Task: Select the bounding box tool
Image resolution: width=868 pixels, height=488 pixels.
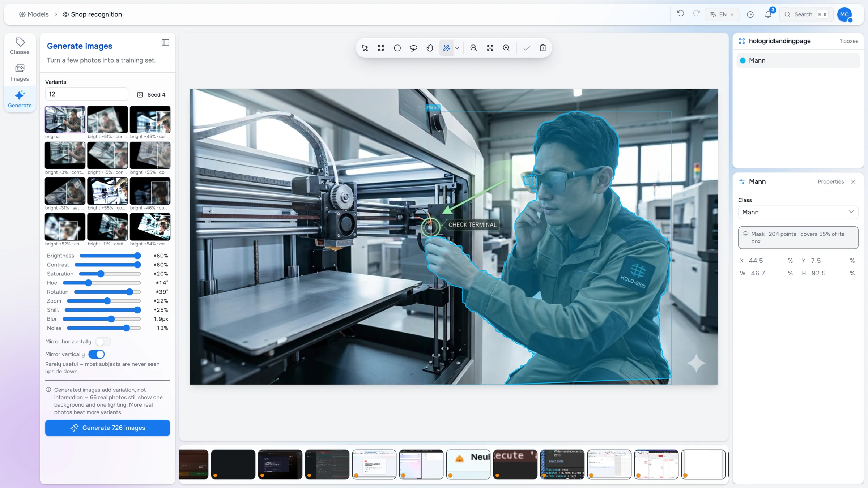Action: [381, 48]
